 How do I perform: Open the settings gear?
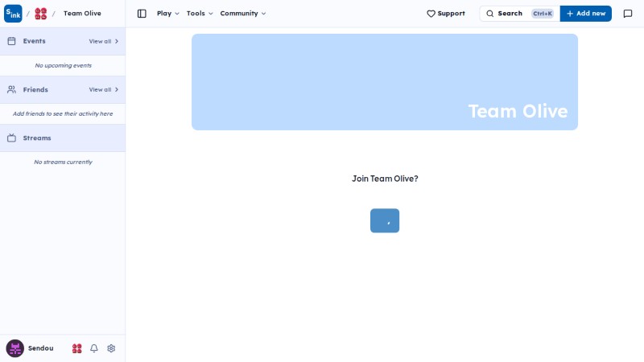click(x=111, y=348)
